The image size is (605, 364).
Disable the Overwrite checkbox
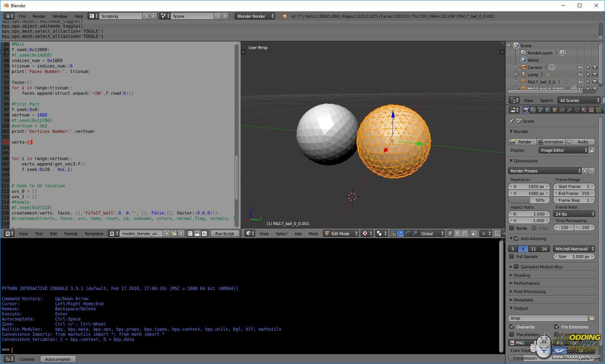tap(512, 327)
